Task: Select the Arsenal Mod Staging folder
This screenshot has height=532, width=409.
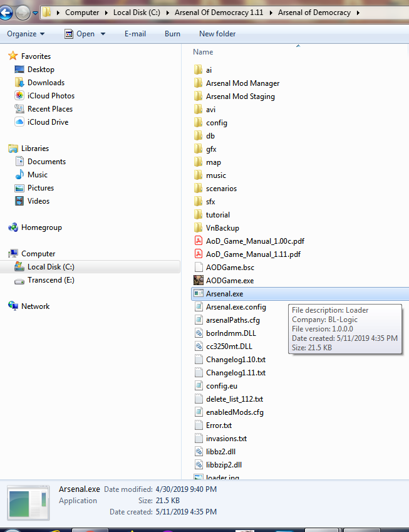Action: tap(234, 96)
